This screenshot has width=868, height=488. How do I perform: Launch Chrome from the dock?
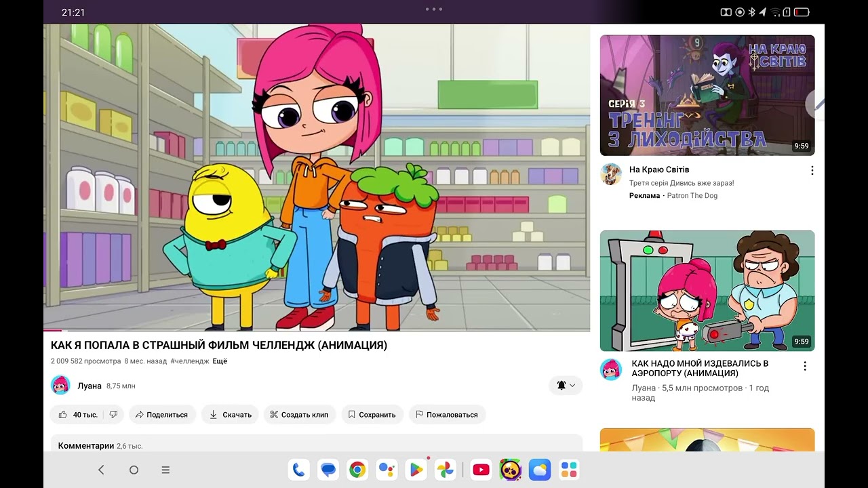pos(357,470)
